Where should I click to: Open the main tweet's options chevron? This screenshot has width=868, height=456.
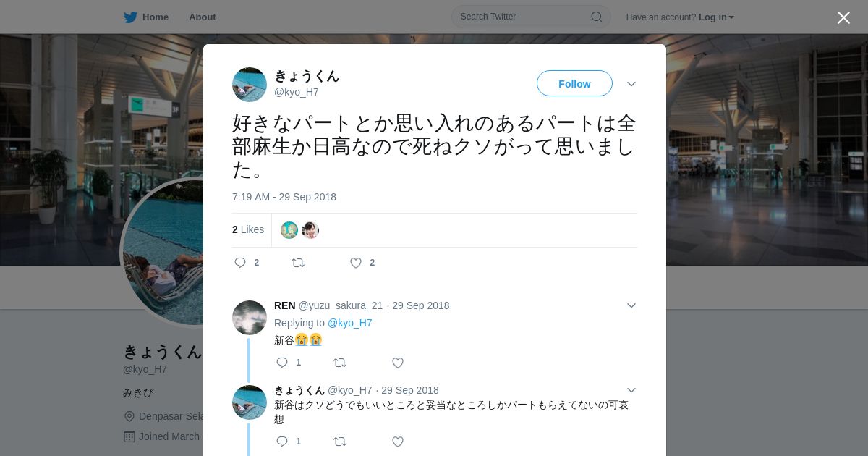point(631,84)
